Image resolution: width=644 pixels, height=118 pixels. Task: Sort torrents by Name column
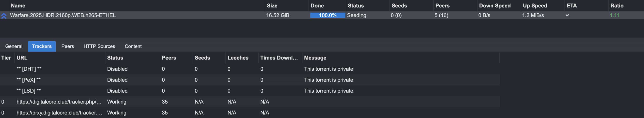click(18, 5)
